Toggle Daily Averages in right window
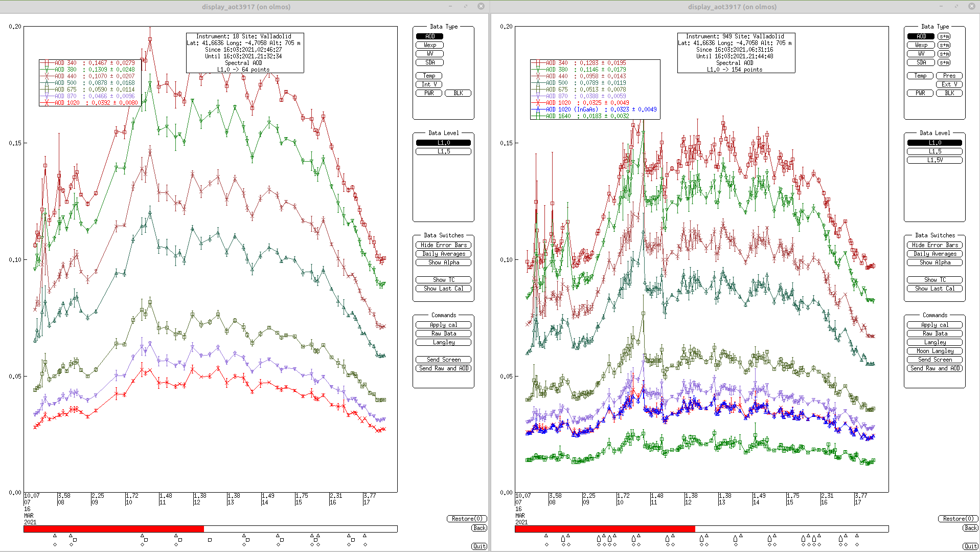The height and width of the screenshot is (552, 980). point(935,254)
